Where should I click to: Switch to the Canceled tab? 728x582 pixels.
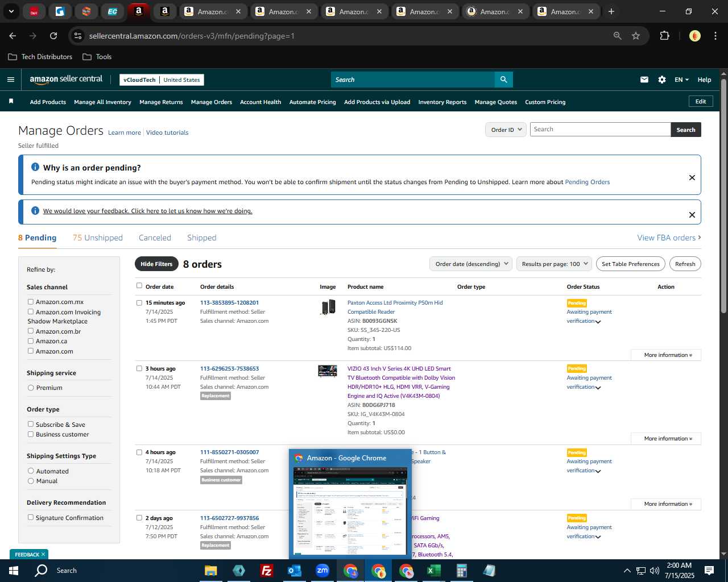pyautogui.click(x=155, y=238)
